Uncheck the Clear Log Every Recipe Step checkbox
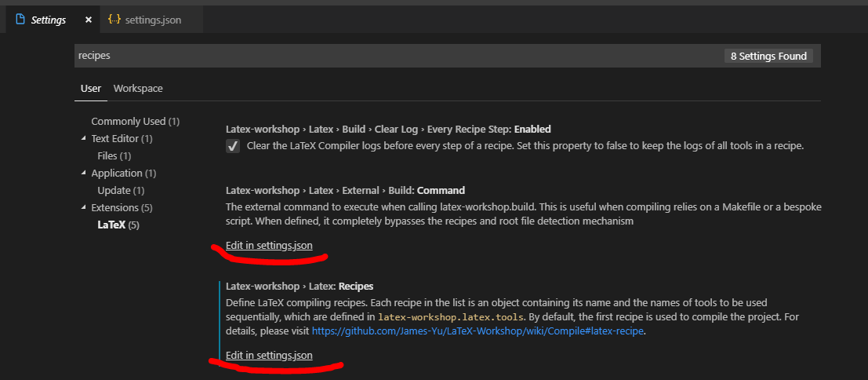The width and height of the screenshot is (868, 380). click(x=233, y=146)
